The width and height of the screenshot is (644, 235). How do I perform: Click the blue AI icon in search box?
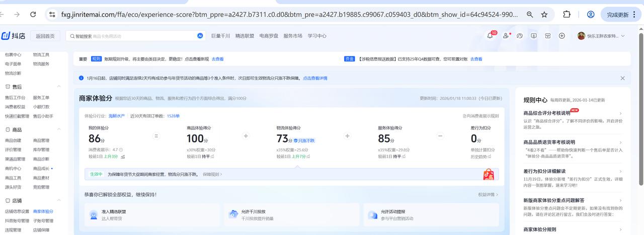[x=200, y=36]
